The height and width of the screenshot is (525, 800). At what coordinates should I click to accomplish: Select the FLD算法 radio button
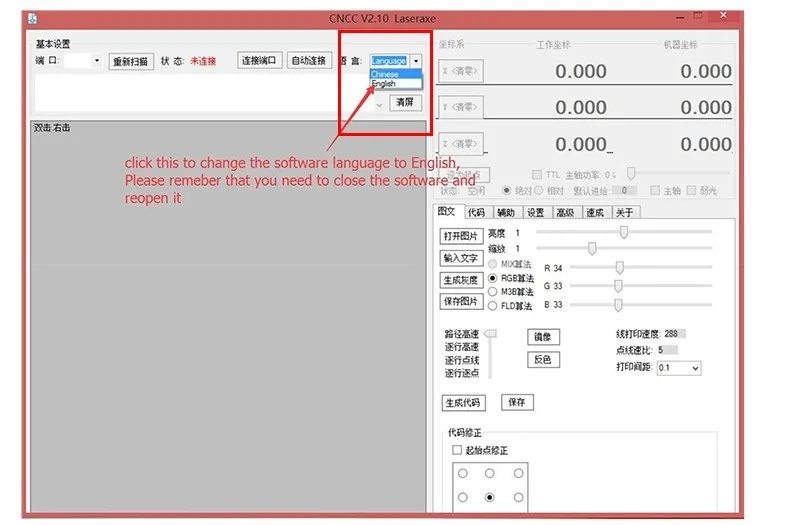[492, 306]
